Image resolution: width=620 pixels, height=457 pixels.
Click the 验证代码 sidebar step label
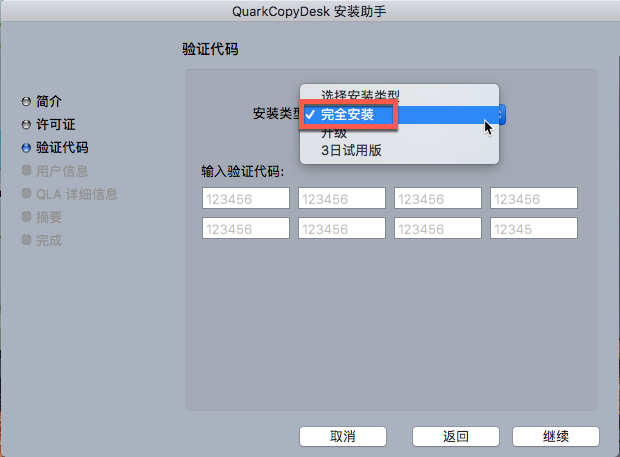62,148
